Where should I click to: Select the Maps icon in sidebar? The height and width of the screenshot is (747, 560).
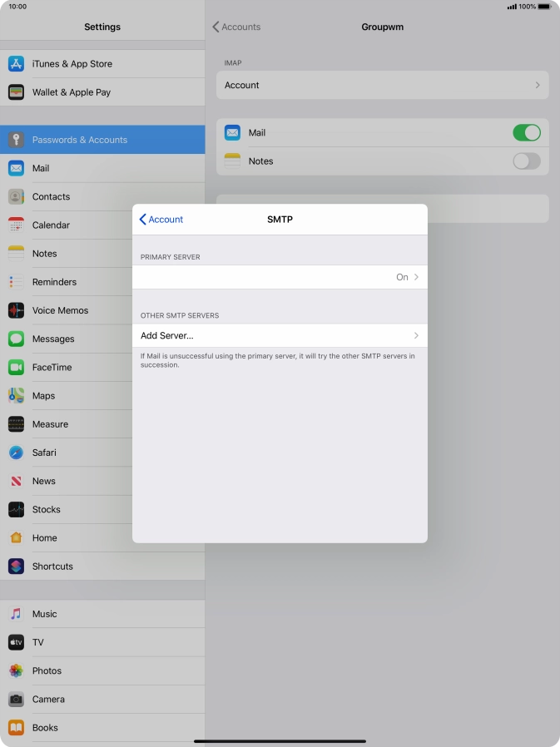pos(16,395)
